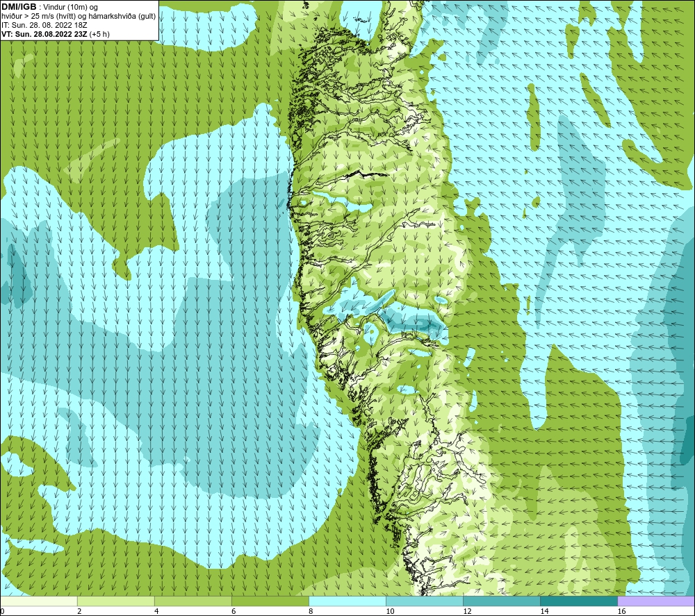The image size is (695, 616).
Task: Click the '6' scale label
Action: click(234, 611)
